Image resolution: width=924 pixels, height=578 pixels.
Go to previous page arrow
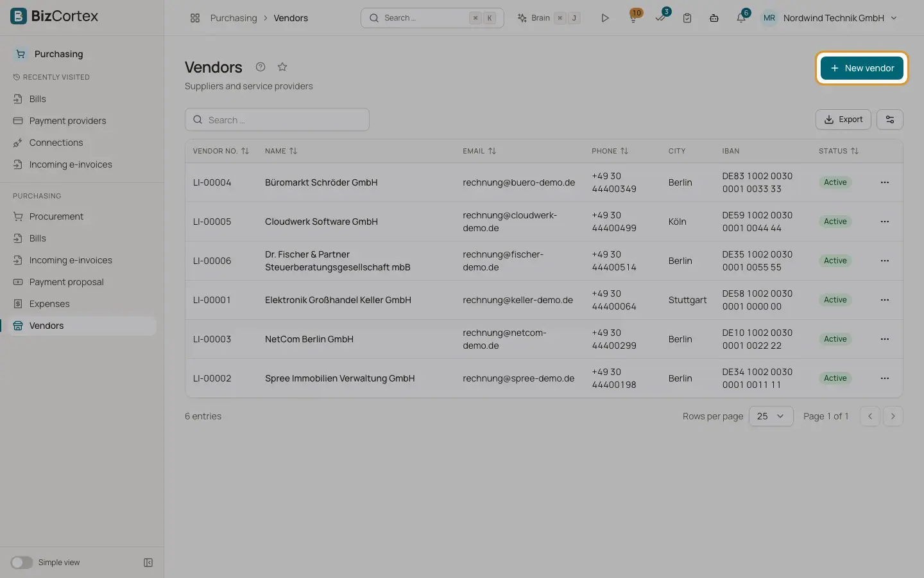click(870, 416)
